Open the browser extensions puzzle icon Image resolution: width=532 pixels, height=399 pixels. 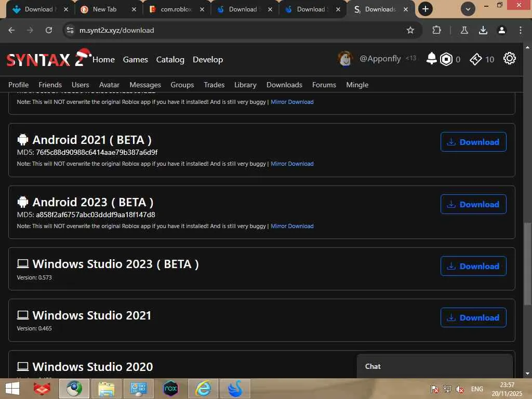click(x=436, y=30)
